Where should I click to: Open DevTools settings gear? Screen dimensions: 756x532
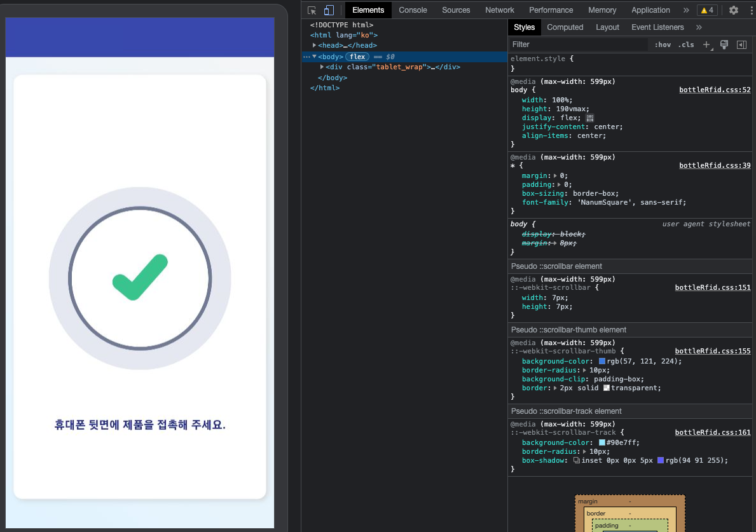733,10
